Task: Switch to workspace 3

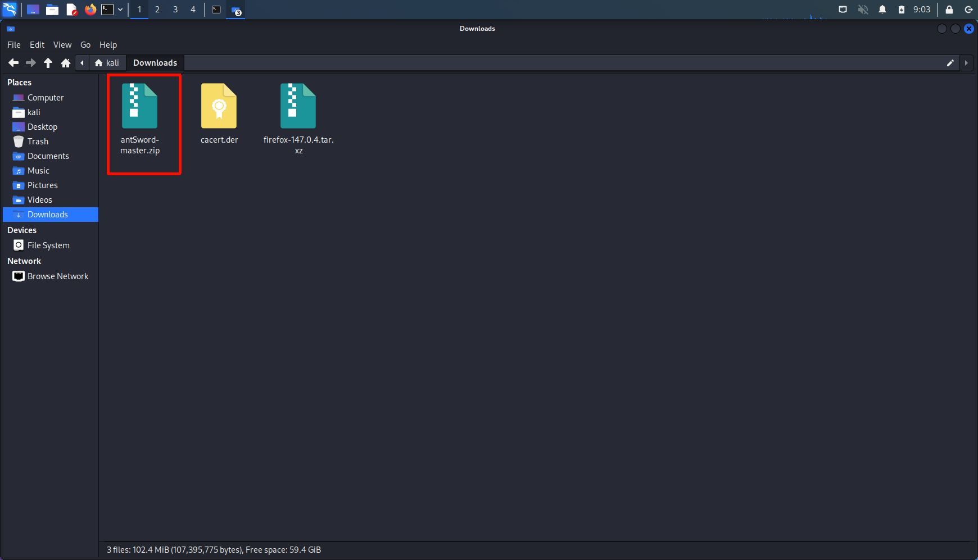Action: click(175, 10)
